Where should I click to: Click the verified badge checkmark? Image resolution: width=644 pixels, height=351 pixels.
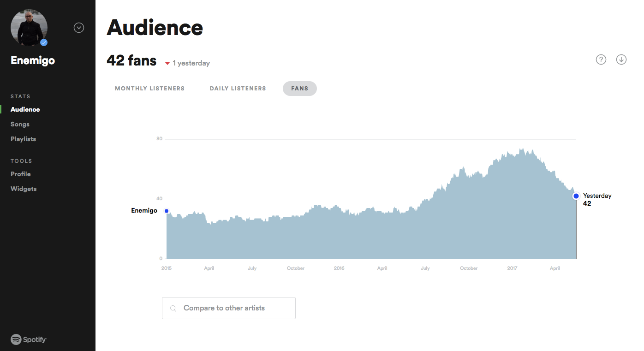point(44,42)
